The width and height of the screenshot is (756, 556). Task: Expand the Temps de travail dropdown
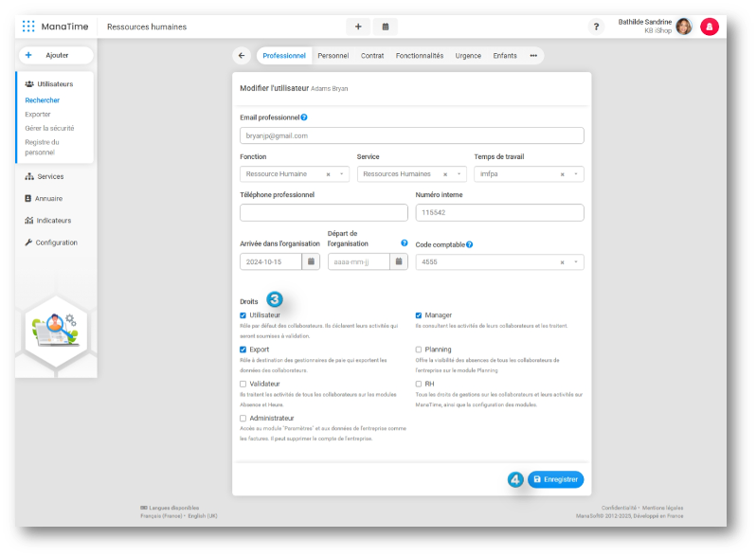pyautogui.click(x=576, y=174)
